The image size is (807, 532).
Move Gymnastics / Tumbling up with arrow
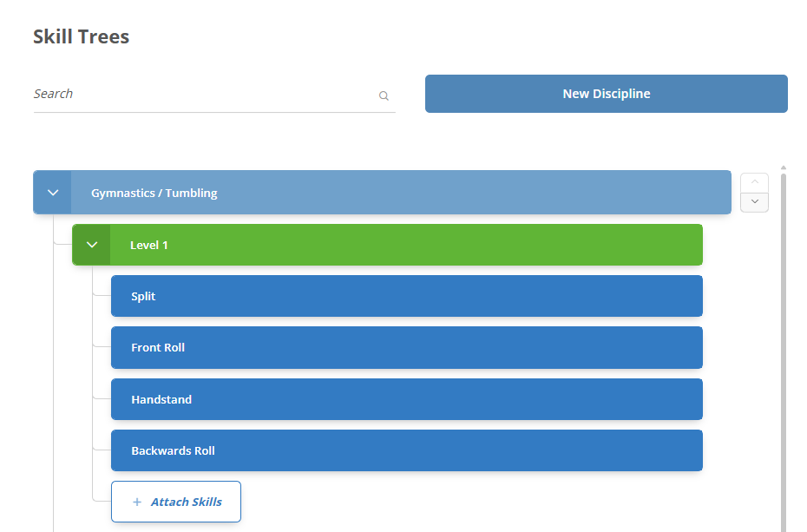pyautogui.click(x=755, y=182)
